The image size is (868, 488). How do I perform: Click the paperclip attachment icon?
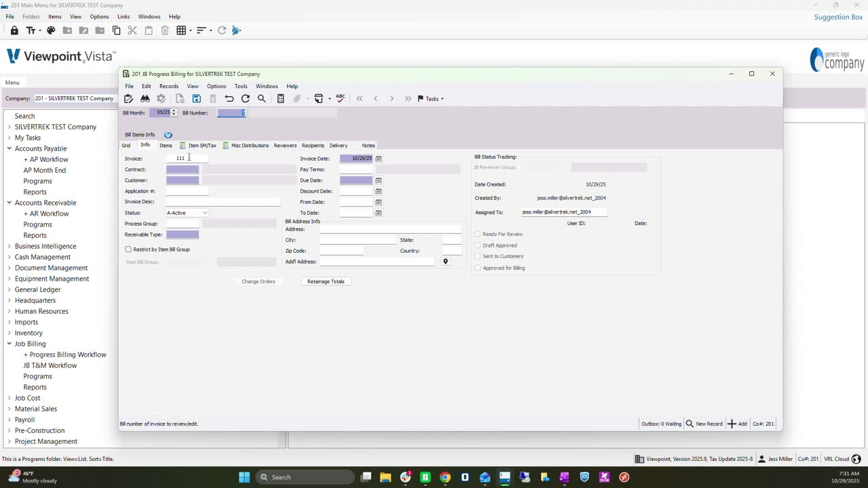[x=297, y=99]
